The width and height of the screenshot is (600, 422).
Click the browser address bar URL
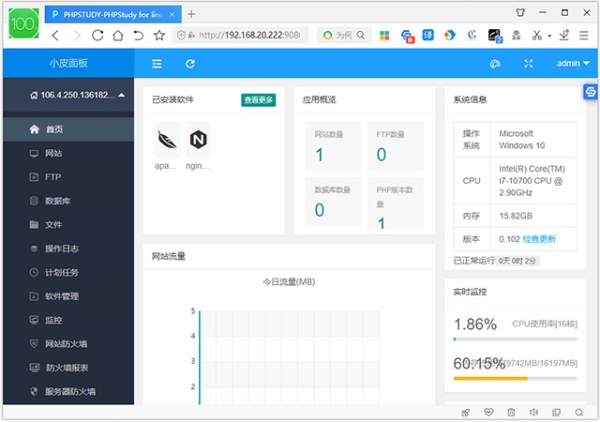tap(250, 35)
